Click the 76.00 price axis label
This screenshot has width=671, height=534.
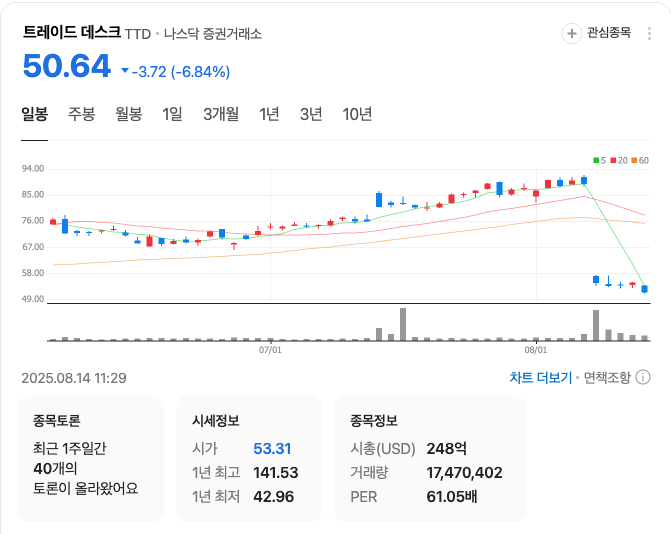(x=33, y=221)
